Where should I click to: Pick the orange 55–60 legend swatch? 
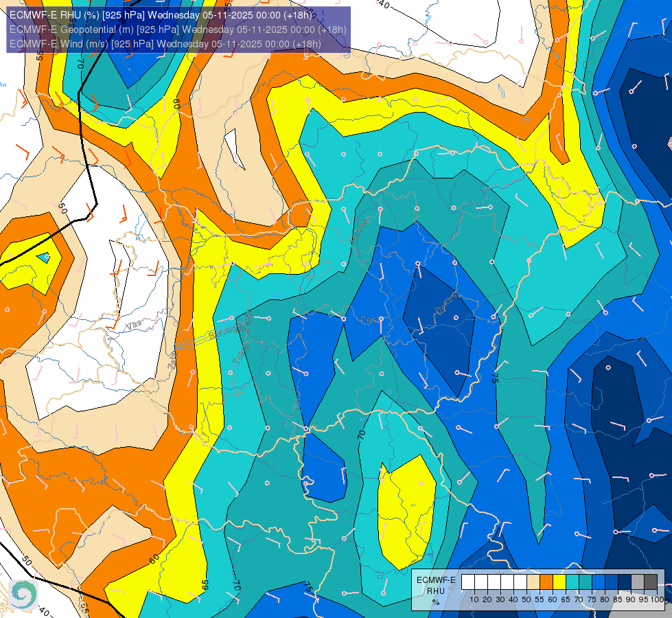click(x=546, y=582)
